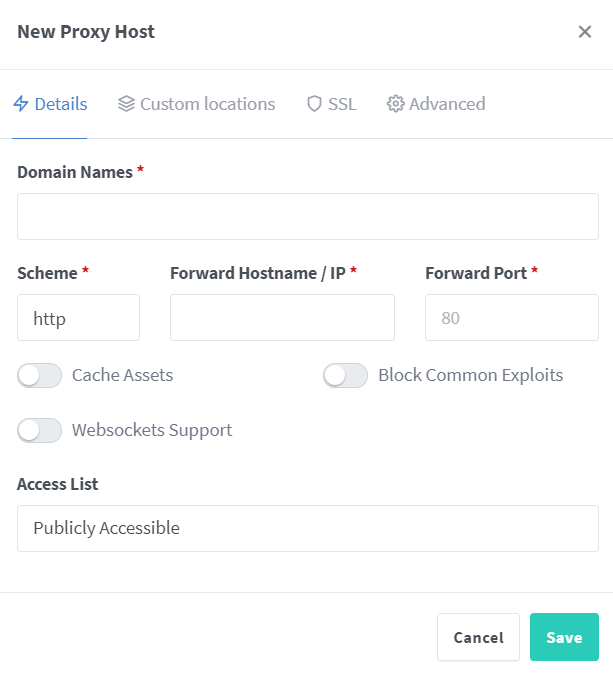Cancel the proxy host creation

(479, 637)
